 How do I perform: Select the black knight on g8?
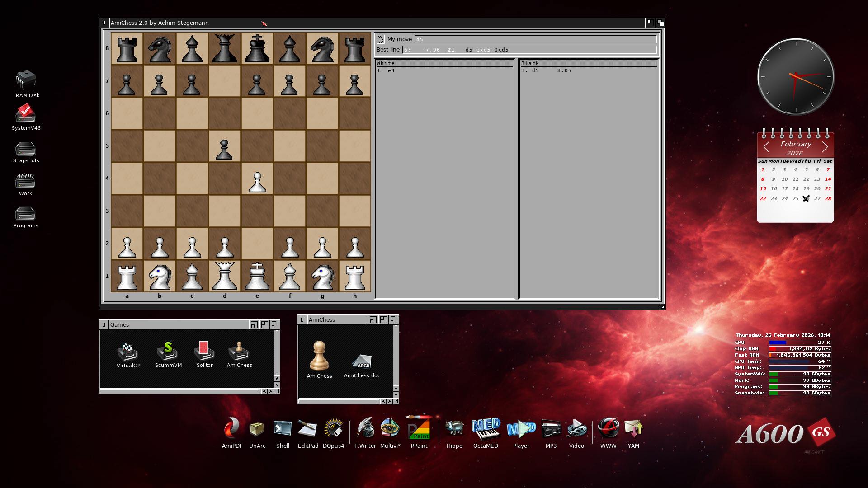[322, 48]
